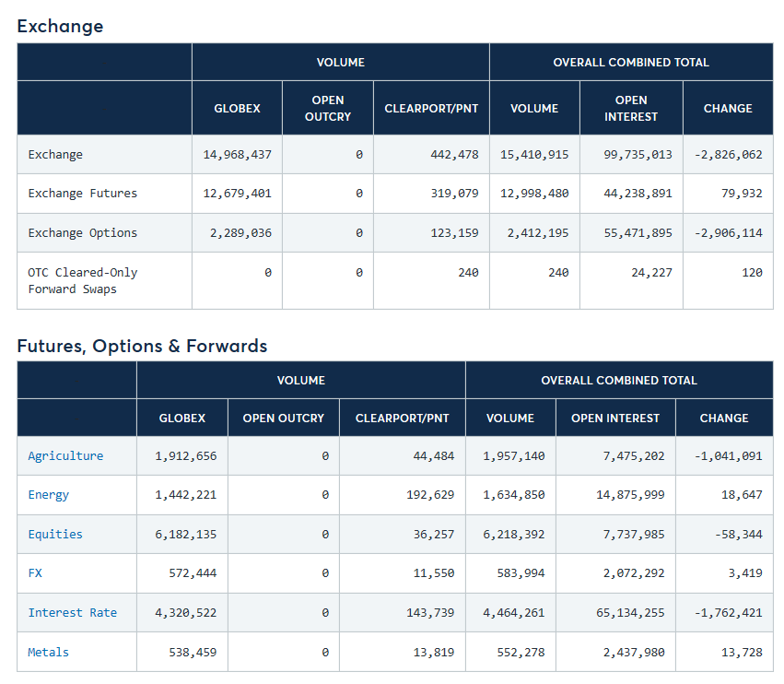Click the value 13,819
This screenshot has width=784, height=684.
pyautogui.click(x=434, y=652)
